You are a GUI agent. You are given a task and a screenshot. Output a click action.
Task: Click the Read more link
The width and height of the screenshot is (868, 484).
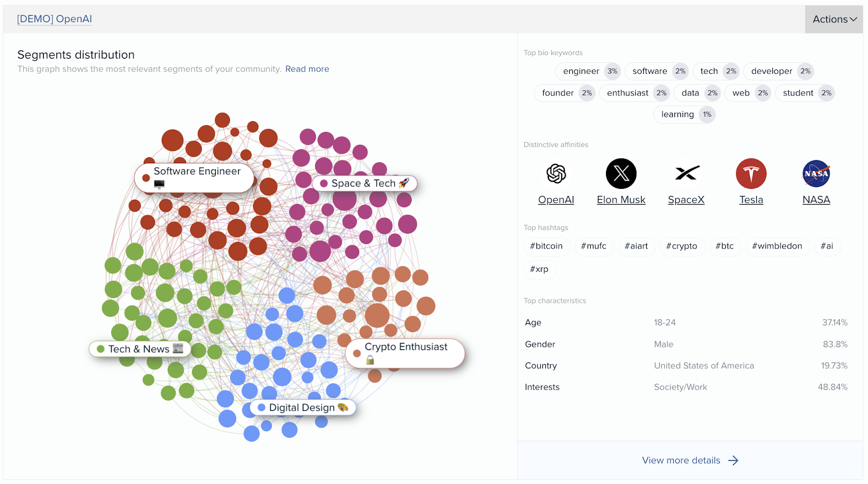pyautogui.click(x=307, y=69)
